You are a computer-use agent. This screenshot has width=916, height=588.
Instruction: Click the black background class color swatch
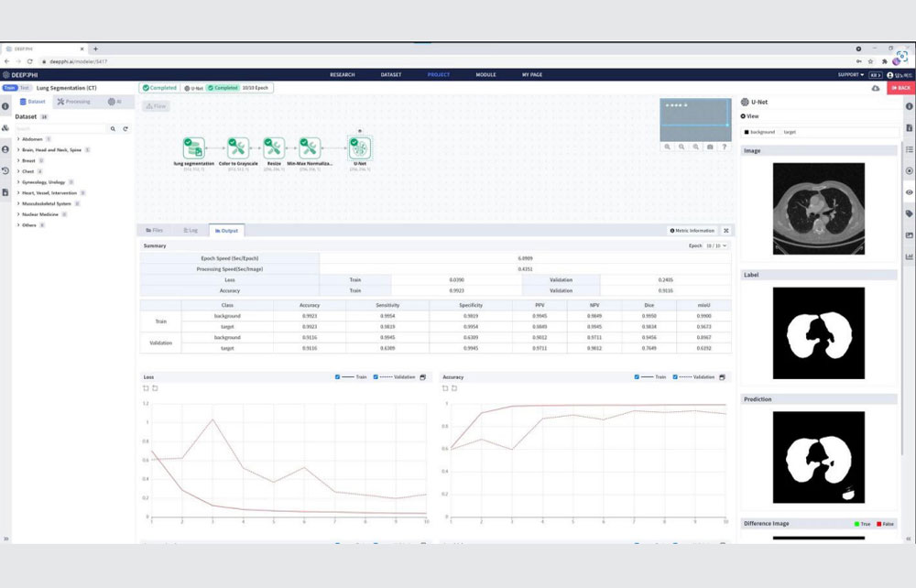[x=746, y=132]
